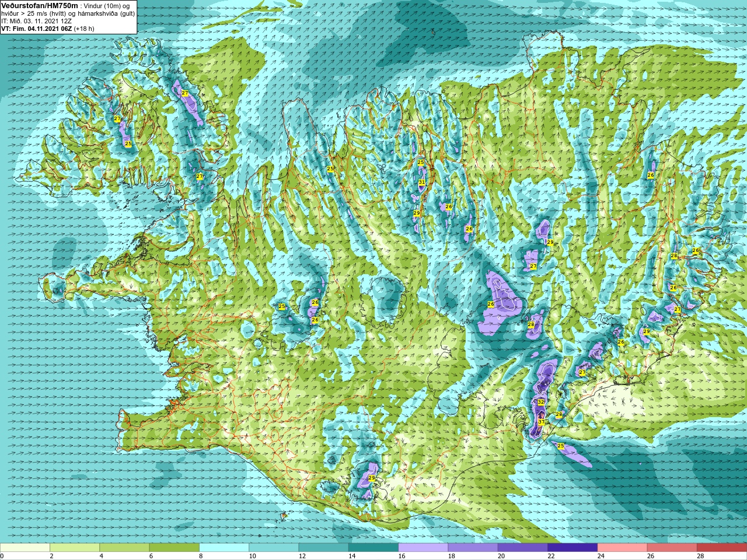Select the 22–24 m/s dark indigo legend swatch
The image size is (747, 560).
573,547
